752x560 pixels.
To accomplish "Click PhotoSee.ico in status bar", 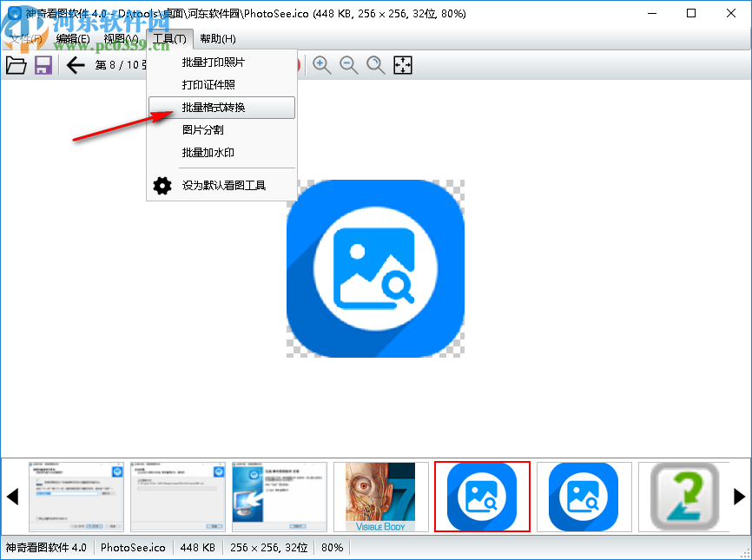I will [x=133, y=548].
